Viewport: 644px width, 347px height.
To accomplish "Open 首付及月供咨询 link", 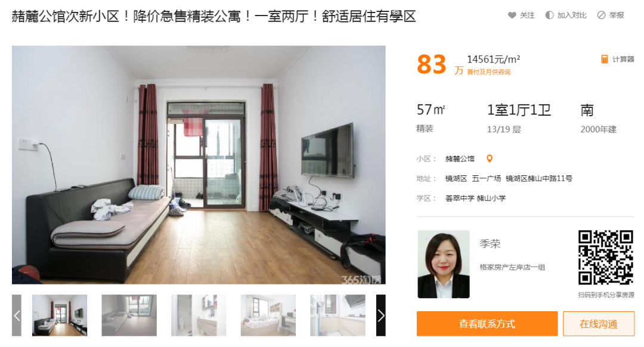I will coord(489,72).
